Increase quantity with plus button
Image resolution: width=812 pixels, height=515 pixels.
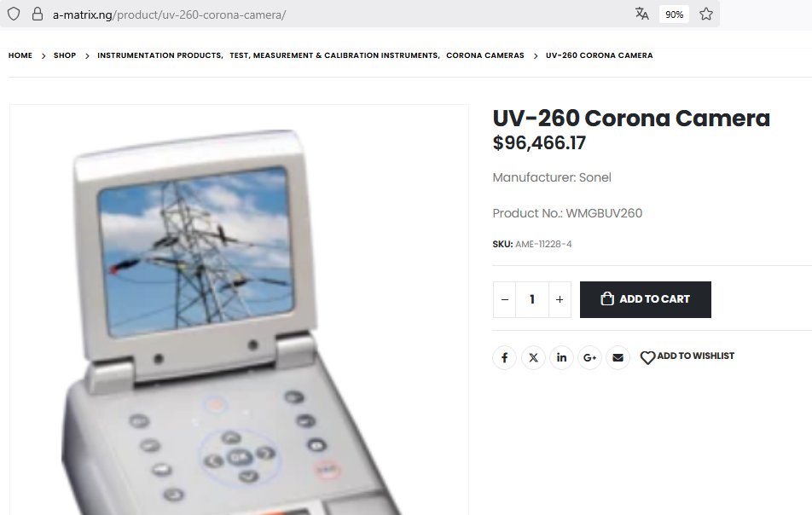pyautogui.click(x=560, y=299)
